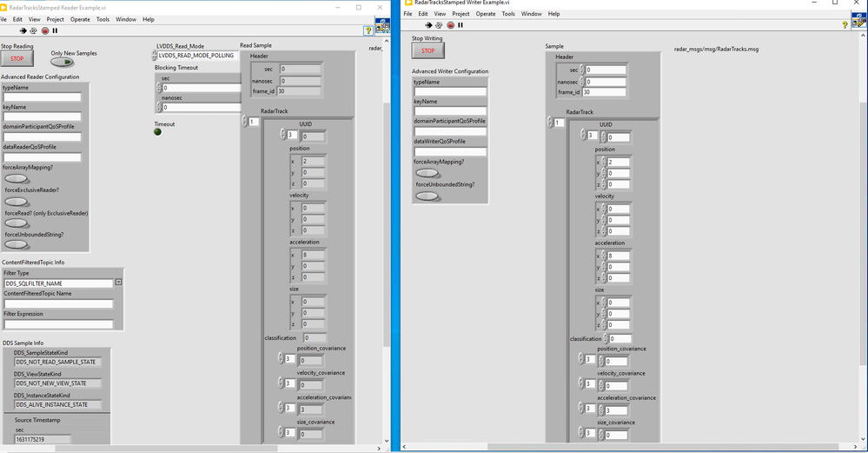Click Run Continuously icon in Writer window
This screenshot has width=868, height=453.
(x=440, y=25)
